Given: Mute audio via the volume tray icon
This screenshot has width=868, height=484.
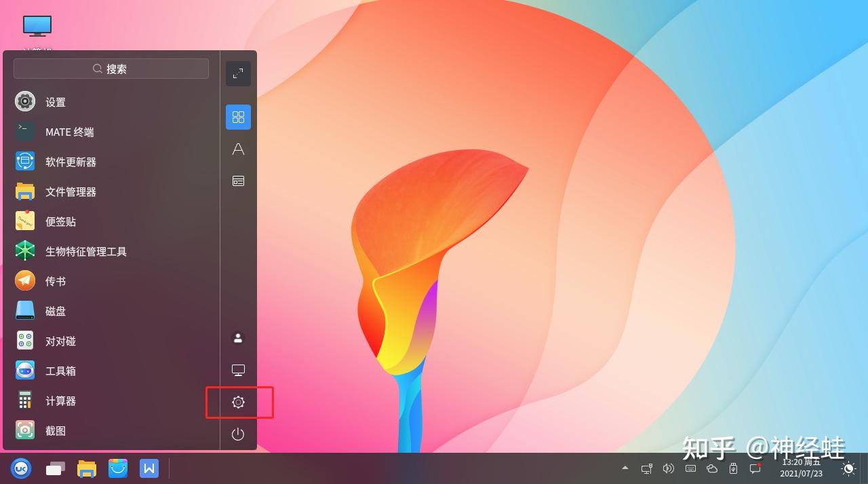Looking at the screenshot, I should (668, 468).
